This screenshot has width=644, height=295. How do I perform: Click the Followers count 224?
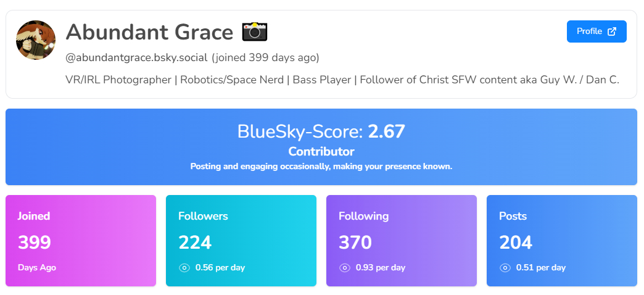pyautogui.click(x=195, y=243)
